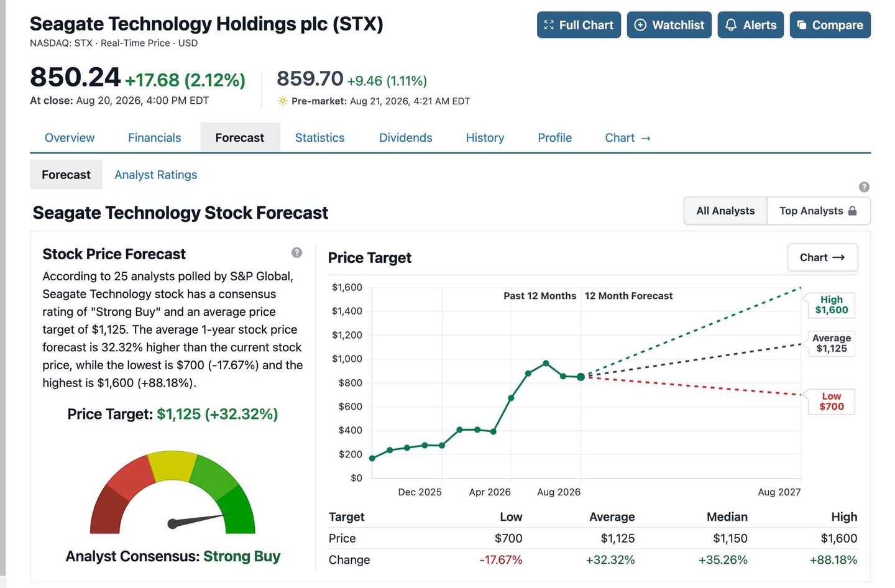Click the analyst consensus gauge needle
Viewport: 895px width, 588px height.
(198, 520)
